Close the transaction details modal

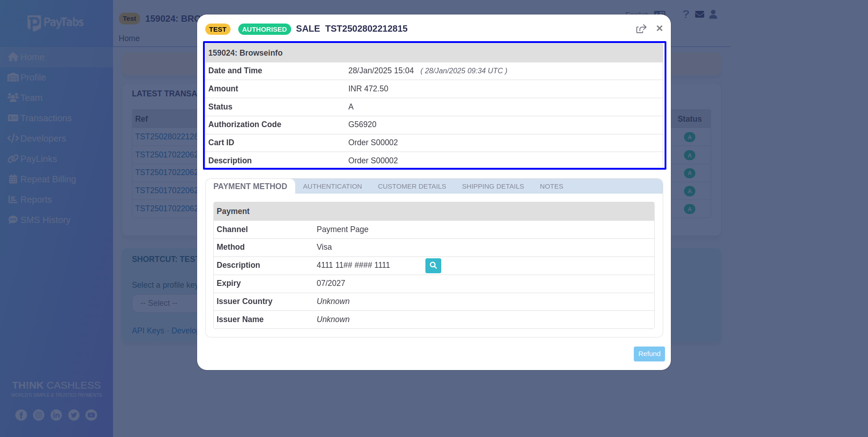[659, 28]
